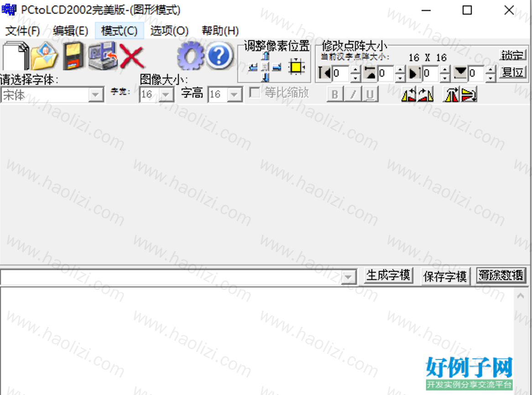Decrease the bottom-edge spinner value
532x395 pixels.
pos(490,78)
